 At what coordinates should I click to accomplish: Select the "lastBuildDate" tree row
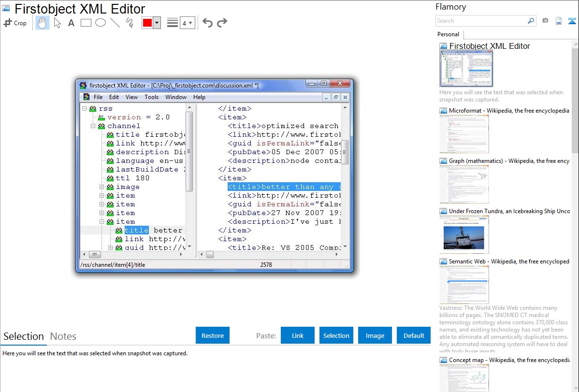point(146,170)
